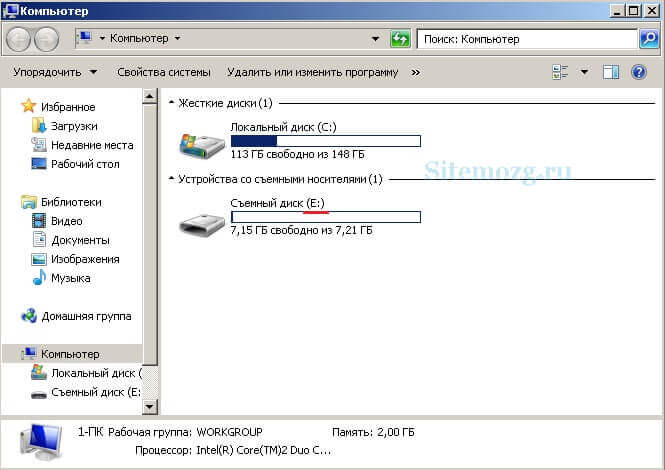Toggle the preview pane button
The height and width of the screenshot is (470, 665).
coord(611,72)
